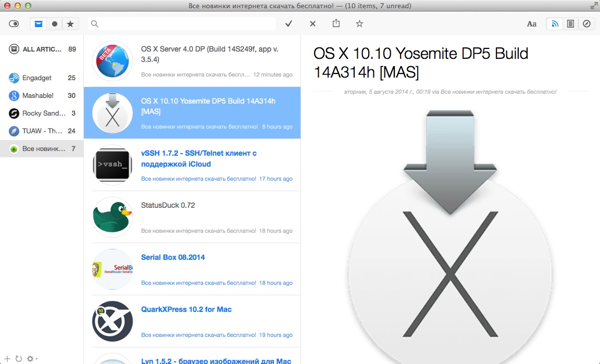Enter full screen with the window's arrows icon

point(594,6)
